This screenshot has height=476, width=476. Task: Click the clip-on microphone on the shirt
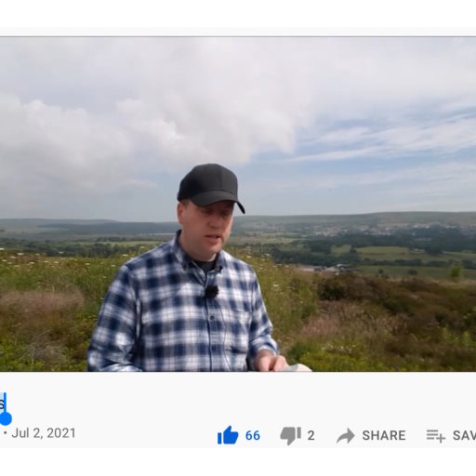(212, 291)
